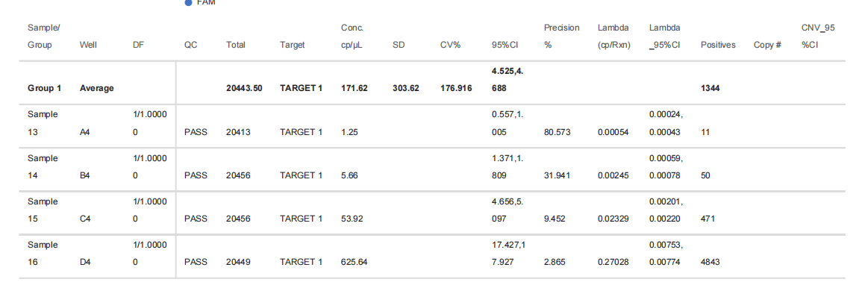This screenshot has height=288, width=868.
Task: Select the 53.92 concentration value
Action: coord(352,219)
